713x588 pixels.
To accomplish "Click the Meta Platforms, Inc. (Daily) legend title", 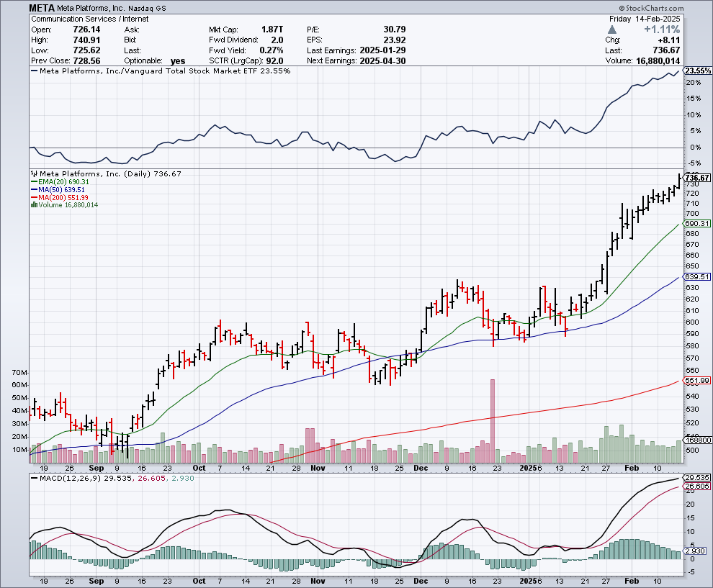I will coord(106,173).
